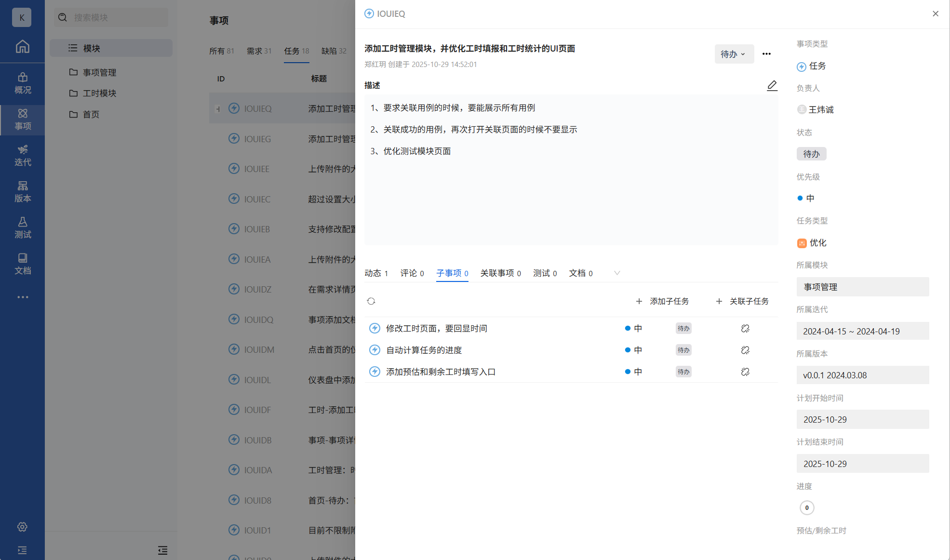Unlink the 自动计算任务的进度 subtask
950x560 pixels.
click(745, 350)
